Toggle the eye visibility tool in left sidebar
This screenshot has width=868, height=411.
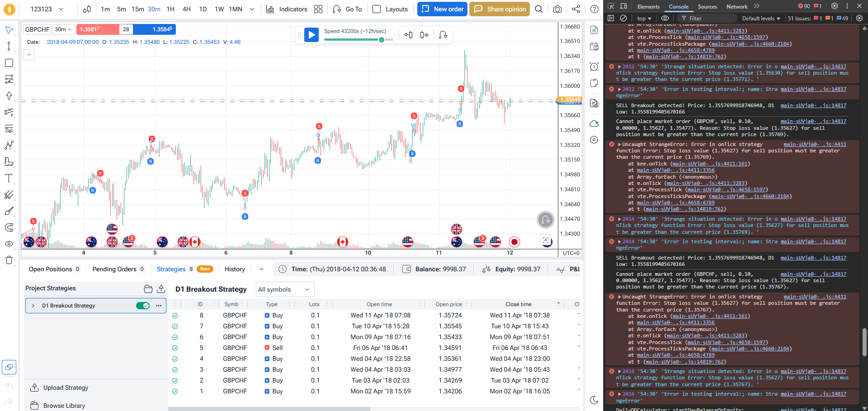[9, 244]
